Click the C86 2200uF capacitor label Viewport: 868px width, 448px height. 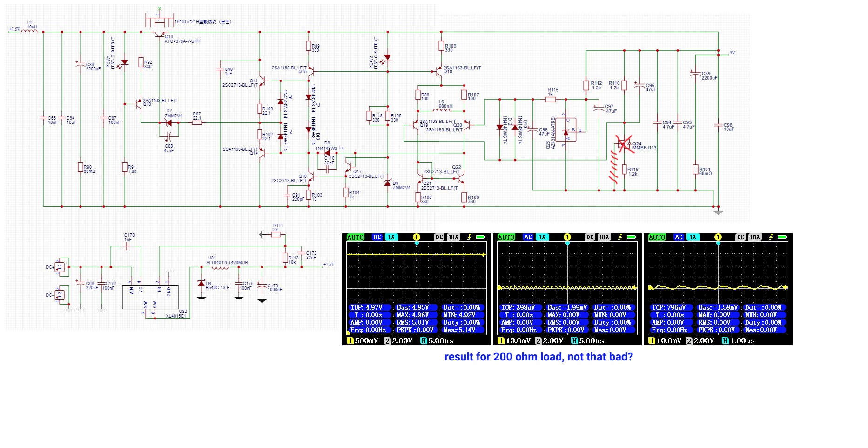(x=93, y=67)
